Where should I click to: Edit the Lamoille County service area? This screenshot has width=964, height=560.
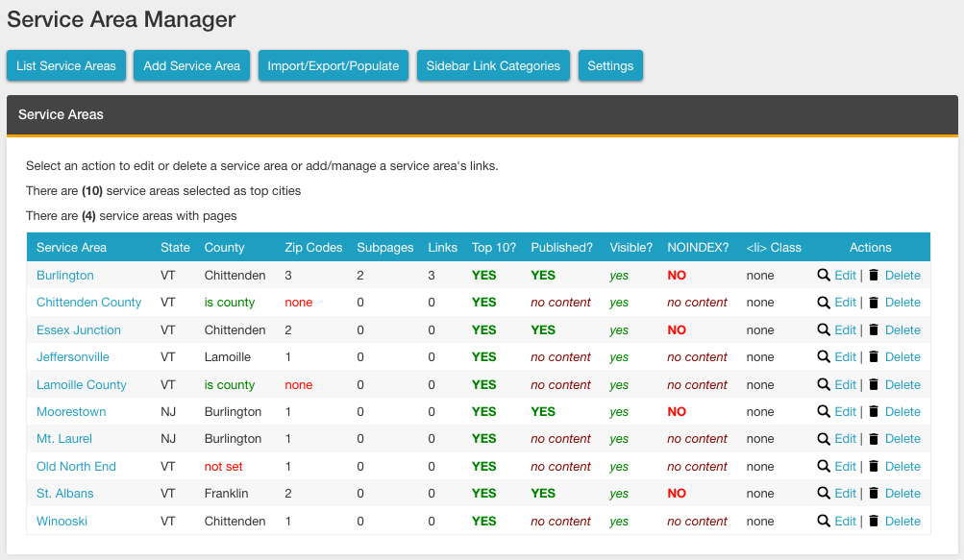point(845,384)
